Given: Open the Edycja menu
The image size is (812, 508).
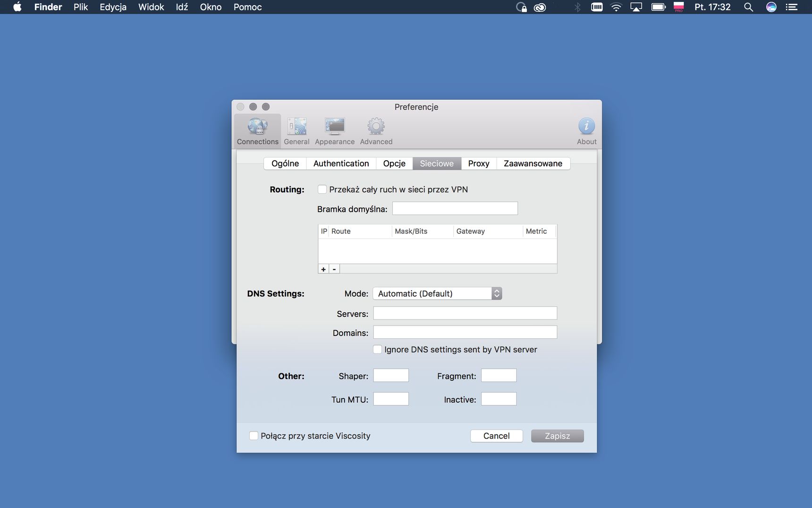Looking at the screenshot, I should coord(113,7).
